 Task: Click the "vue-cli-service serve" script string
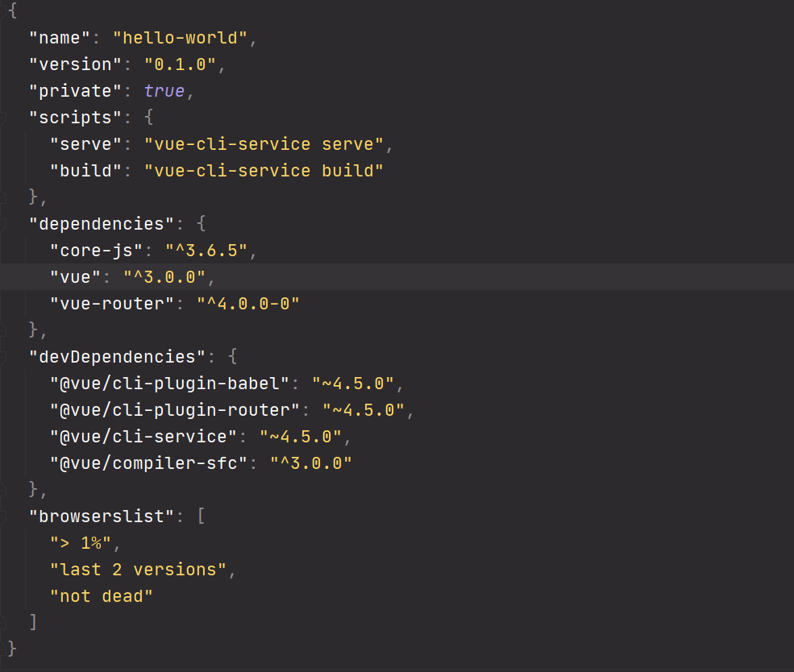[x=264, y=144]
